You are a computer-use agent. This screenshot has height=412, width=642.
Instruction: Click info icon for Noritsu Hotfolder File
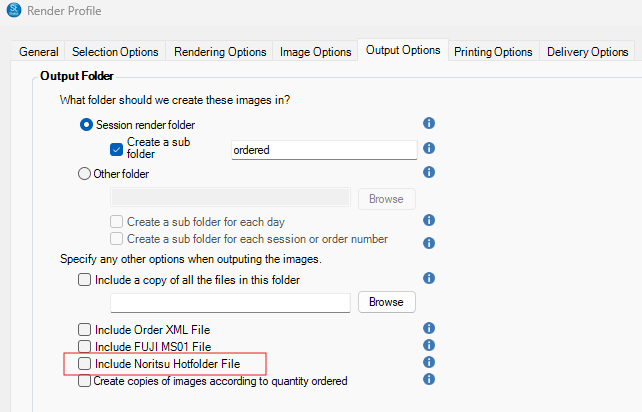(x=429, y=362)
